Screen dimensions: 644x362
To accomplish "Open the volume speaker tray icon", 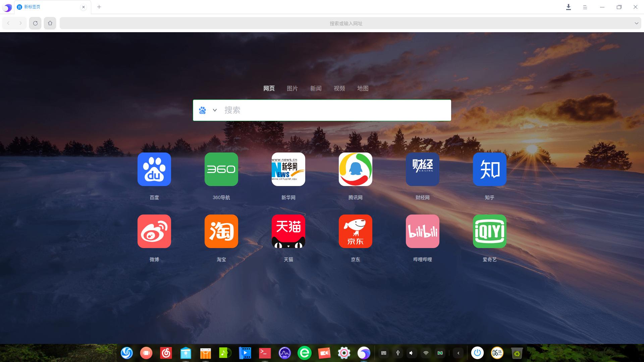I will (x=412, y=353).
